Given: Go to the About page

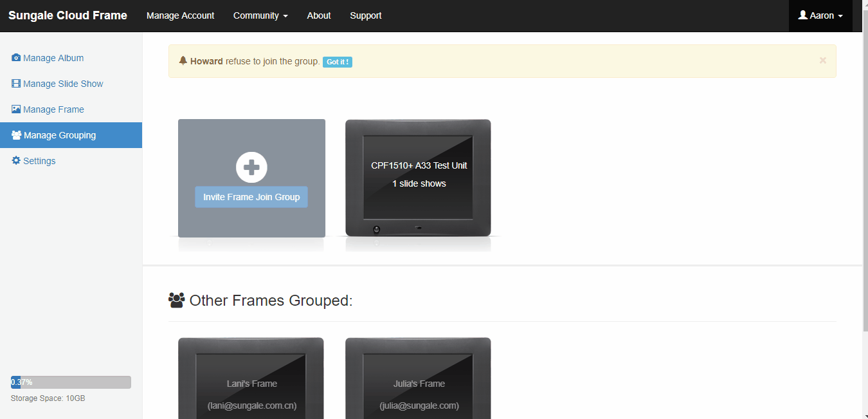Looking at the screenshot, I should [x=319, y=15].
